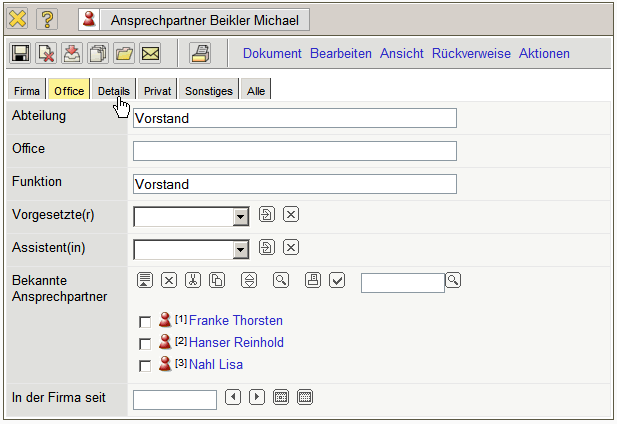Check the box for Franke Thorsten
The height and width of the screenshot is (424, 617).
[x=145, y=322]
